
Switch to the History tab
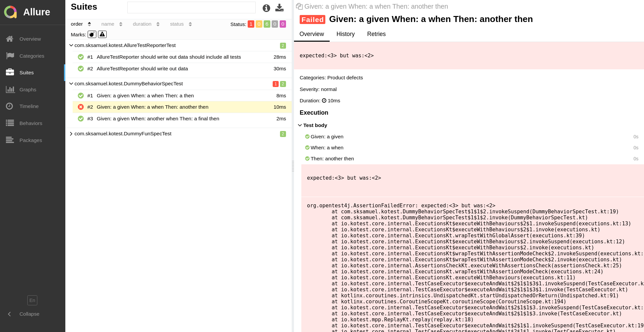(x=345, y=34)
